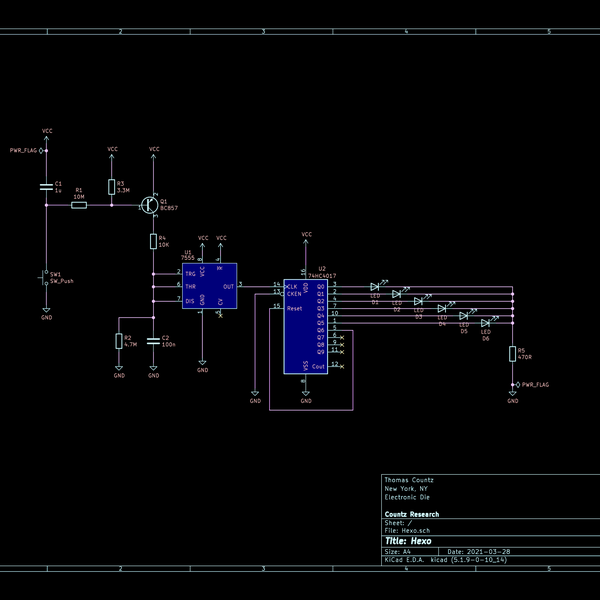This screenshot has height=600, width=600.
Task: Click the "100n" value of C2
Action: (x=168, y=344)
